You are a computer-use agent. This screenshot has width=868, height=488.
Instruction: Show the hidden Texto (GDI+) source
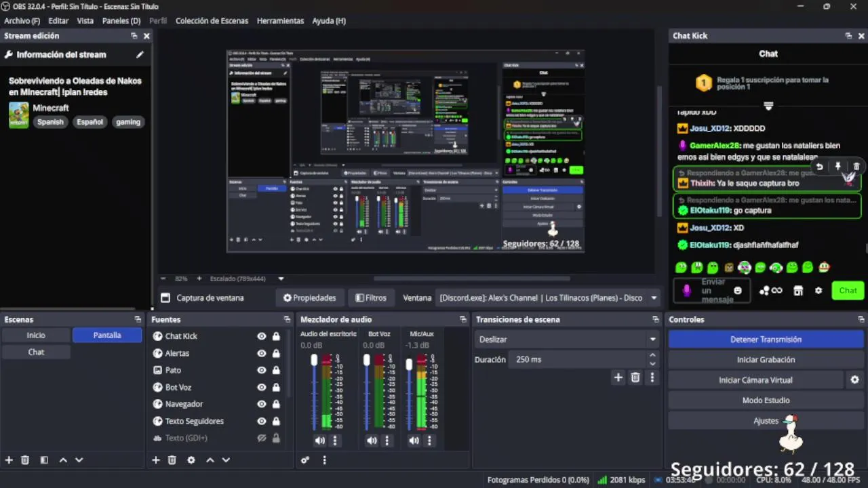262,439
